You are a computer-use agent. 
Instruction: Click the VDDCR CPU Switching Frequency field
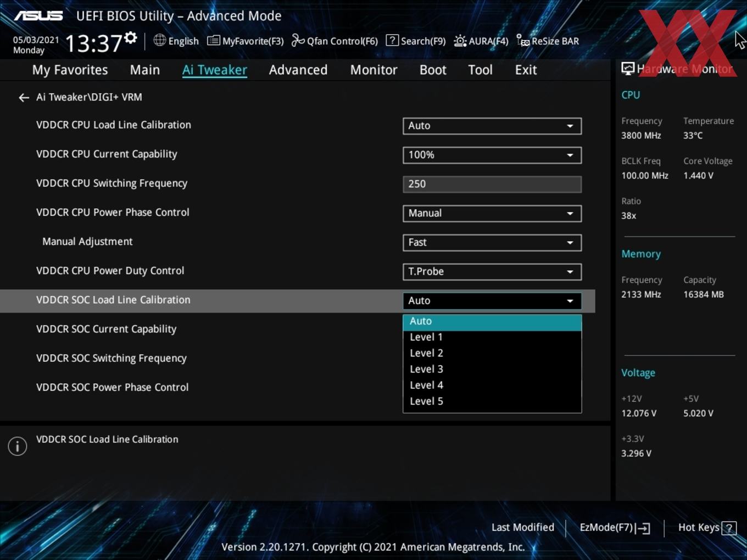click(492, 184)
